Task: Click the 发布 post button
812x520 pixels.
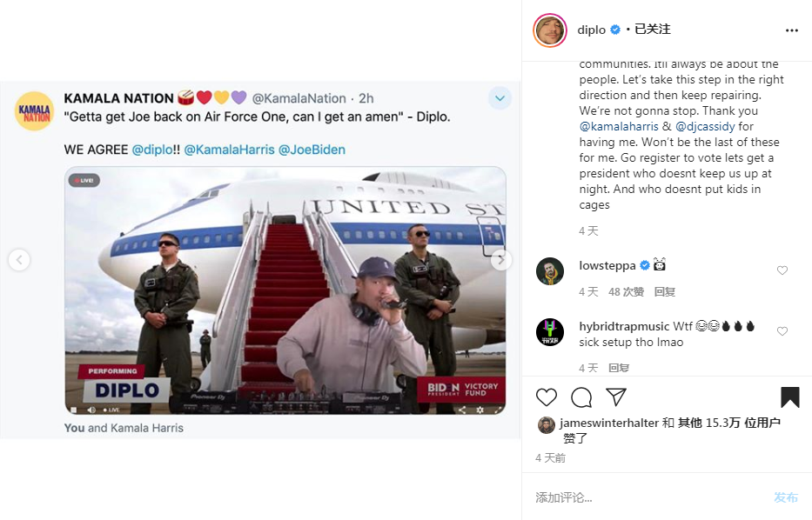Action: pyautogui.click(x=786, y=497)
